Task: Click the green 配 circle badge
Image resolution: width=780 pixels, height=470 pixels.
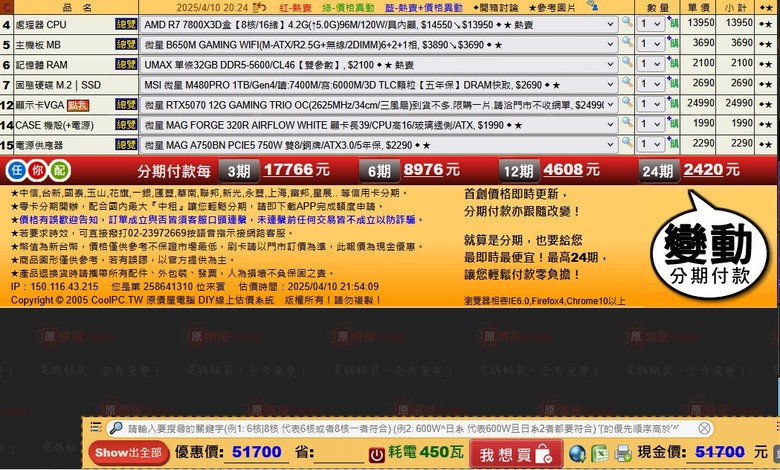Action: pos(59,171)
